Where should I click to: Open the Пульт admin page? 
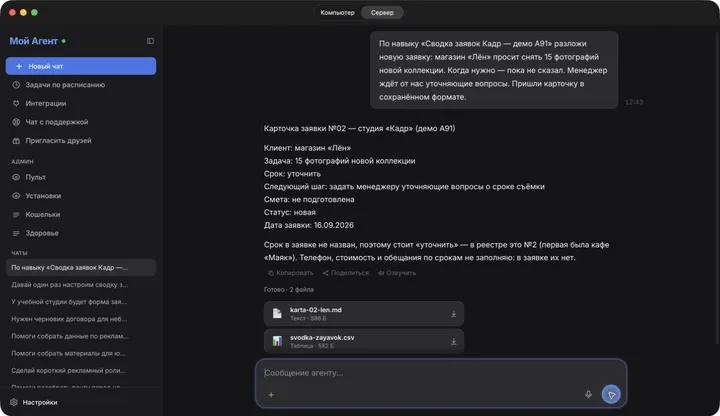click(81, 177)
